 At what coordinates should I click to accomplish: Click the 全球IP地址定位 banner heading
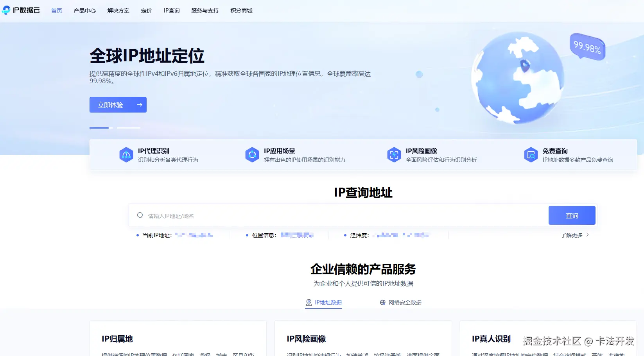147,56
